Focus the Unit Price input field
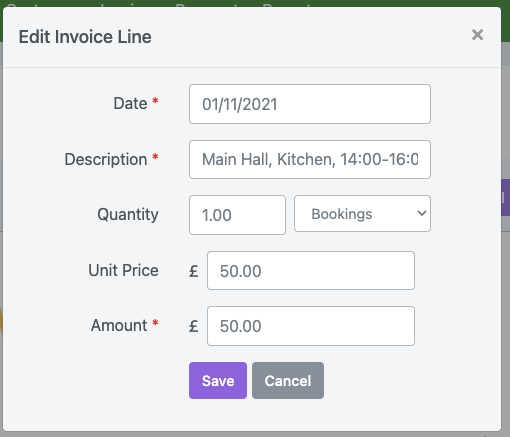This screenshot has height=437, width=510. 311,270
